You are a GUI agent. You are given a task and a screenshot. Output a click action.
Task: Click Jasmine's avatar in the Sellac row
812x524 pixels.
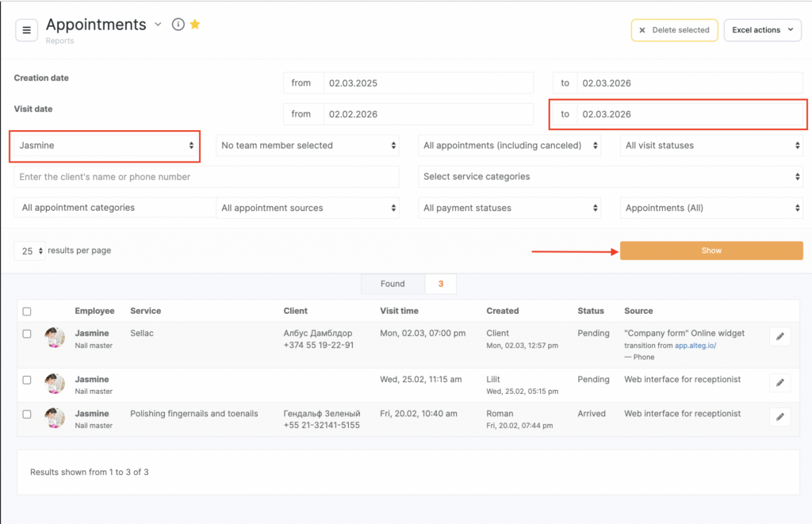(x=55, y=338)
